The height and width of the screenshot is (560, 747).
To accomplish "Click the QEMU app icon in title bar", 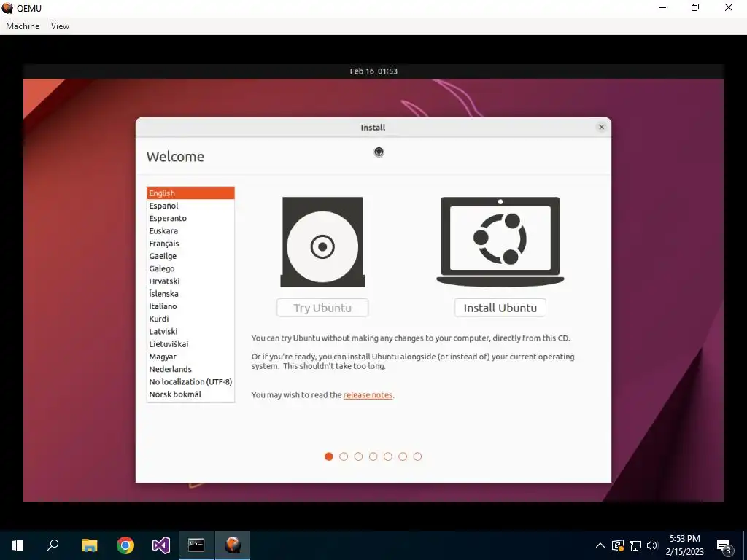I will tap(7, 8).
